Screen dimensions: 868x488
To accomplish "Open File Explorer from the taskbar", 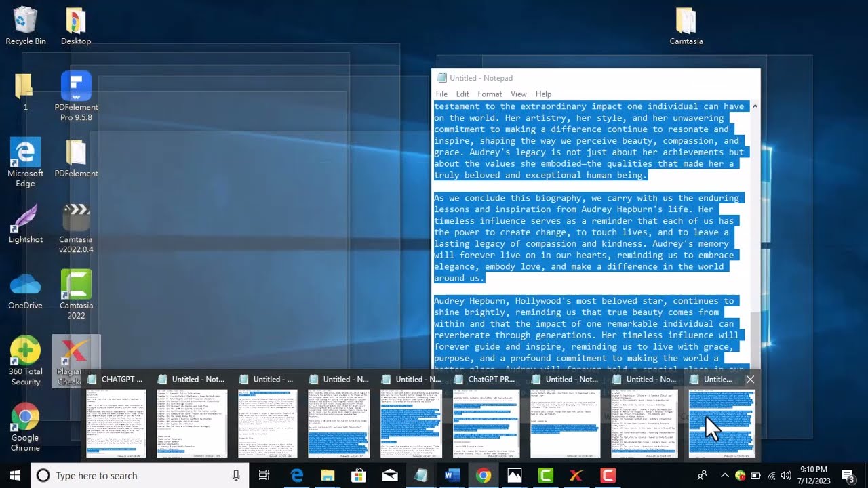I will 328,476.
